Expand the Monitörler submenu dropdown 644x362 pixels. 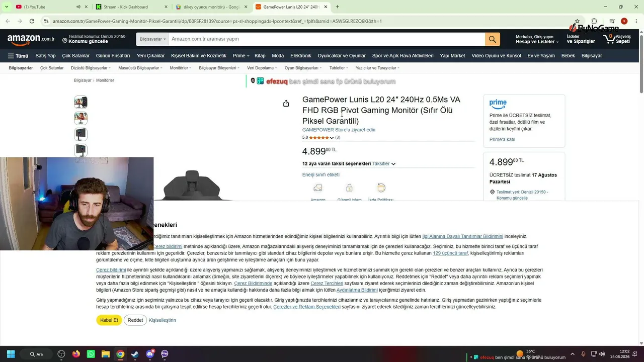click(181, 68)
